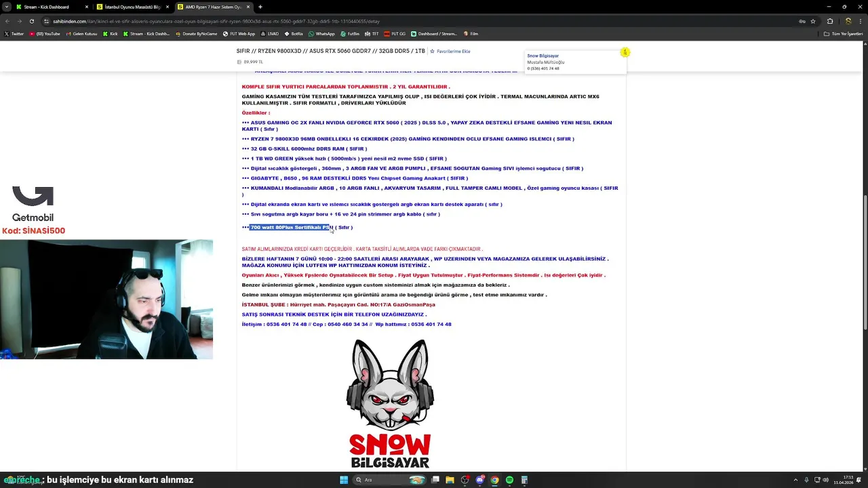
Task: Open the FUT Web App bookmark
Action: coord(239,33)
